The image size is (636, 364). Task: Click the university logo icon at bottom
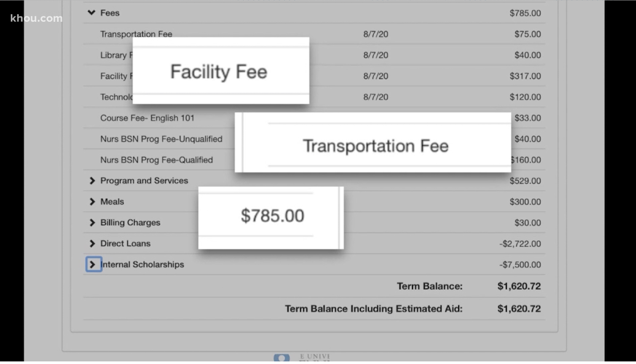[281, 357]
